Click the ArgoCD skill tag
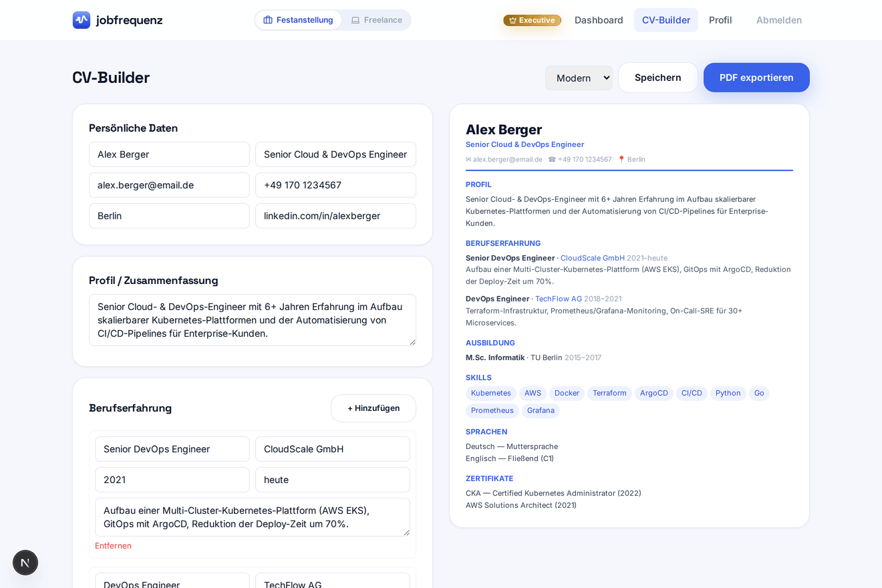This screenshot has height=588, width=882. 654,394
